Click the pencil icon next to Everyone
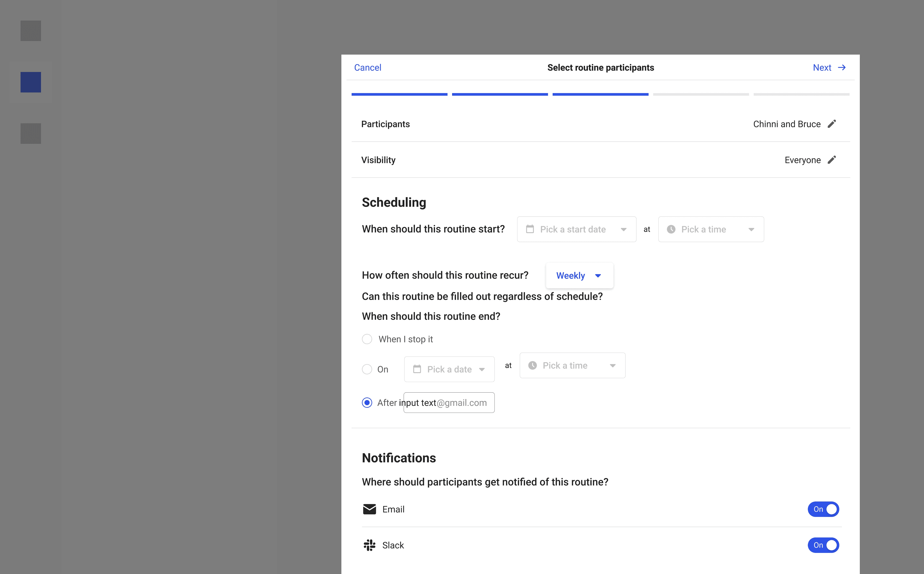The width and height of the screenshot is (924, 574). (x=831, y=160)
